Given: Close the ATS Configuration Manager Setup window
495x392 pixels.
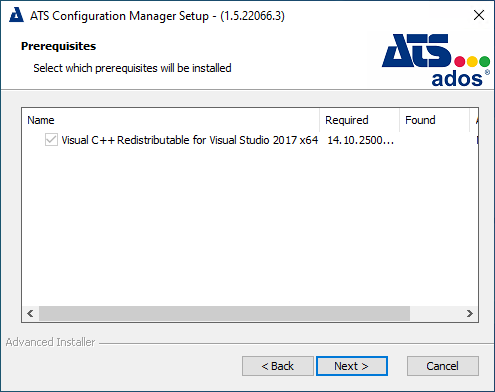Looking at the screenshot, I should pyautogui.click(x=479, y=15).
